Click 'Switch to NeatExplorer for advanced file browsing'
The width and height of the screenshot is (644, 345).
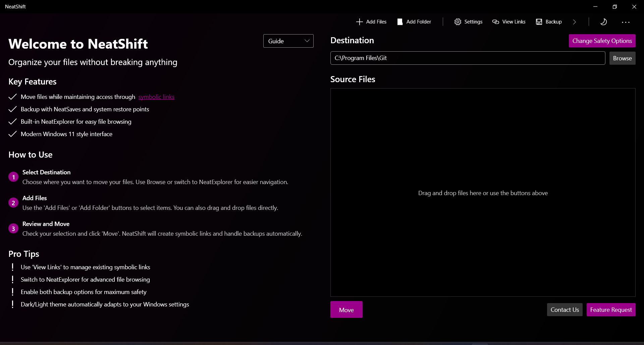(85, 280)
